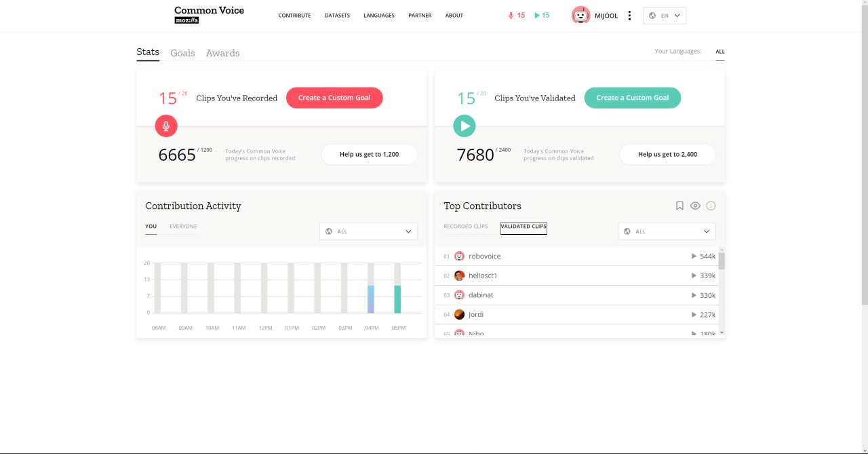Click red Create a Custom Goal button
Viewport: 868px width, 454px height.
[x=334, y=98]
